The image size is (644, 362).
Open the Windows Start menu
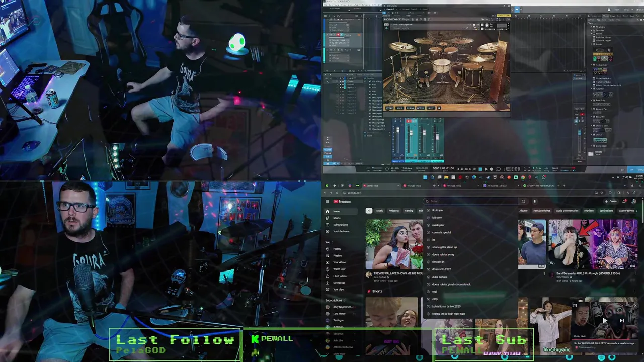[x=425, y=177]
